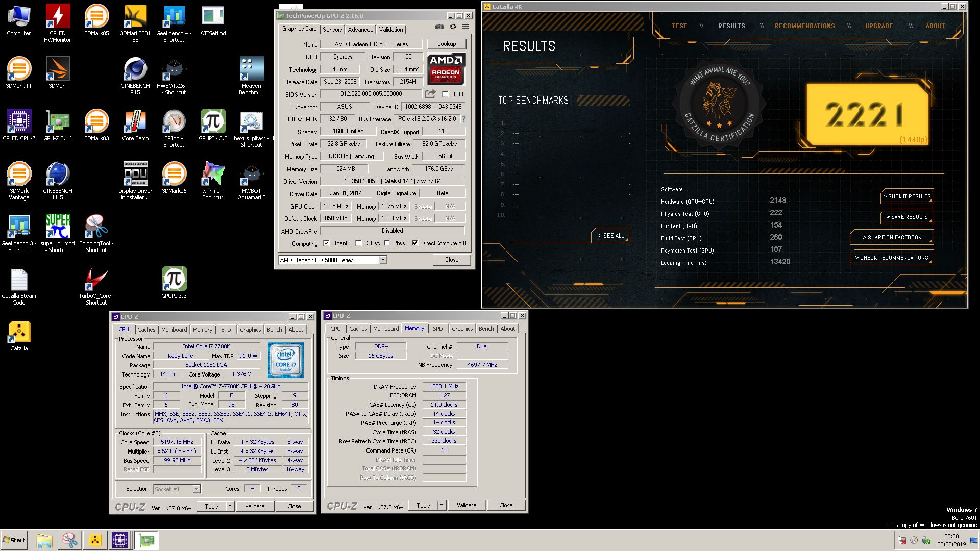Open the AMD Radeon HD 5800 Series dropdown
The width and height of the screenshot is (980, 551).
[333, 260]
